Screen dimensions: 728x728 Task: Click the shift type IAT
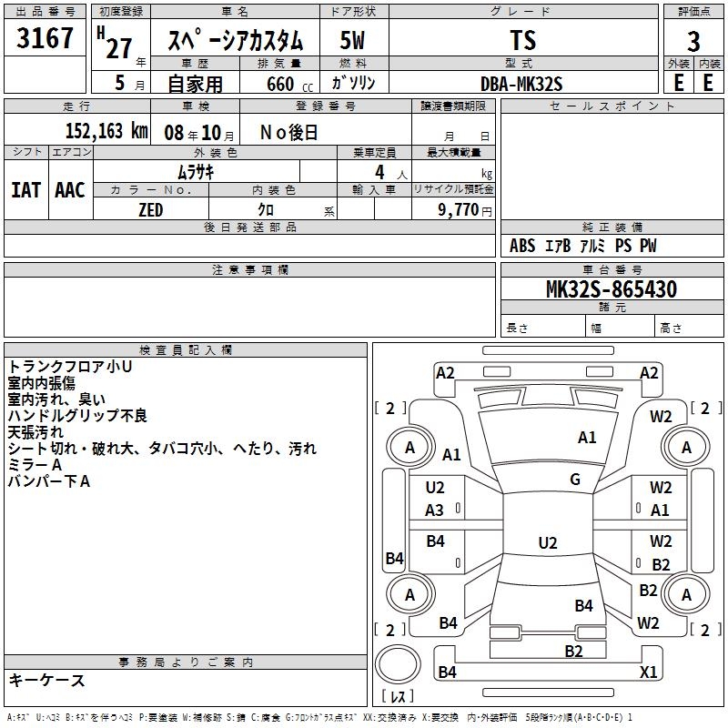(x=26, y=190)
